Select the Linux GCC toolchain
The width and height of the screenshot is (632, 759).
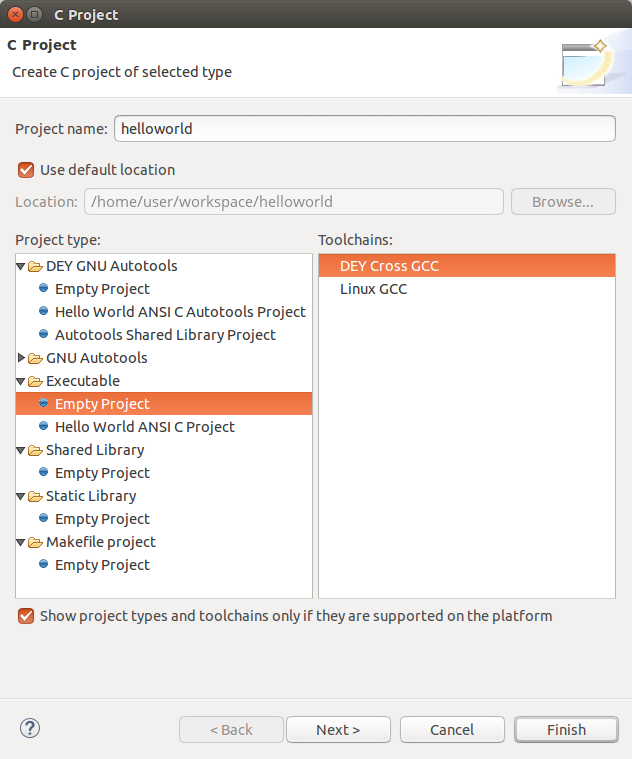click(373, 289)
